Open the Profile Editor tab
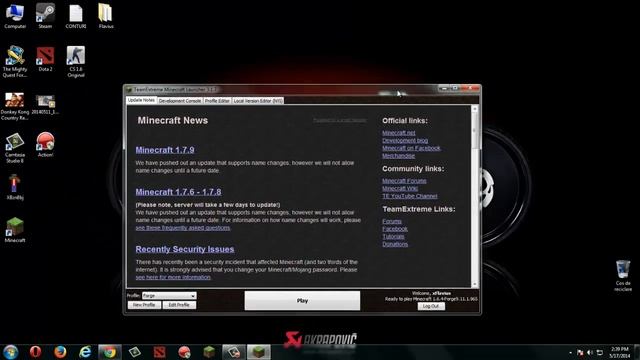640x360 pixels. [217, 100]
